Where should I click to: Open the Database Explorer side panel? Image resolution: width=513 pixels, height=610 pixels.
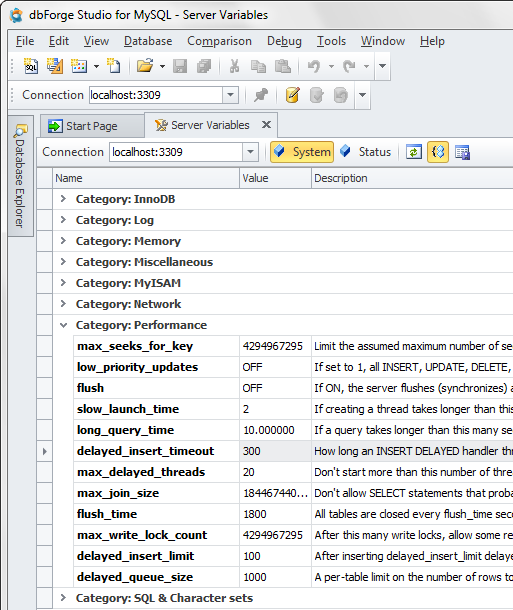(20, 176)
